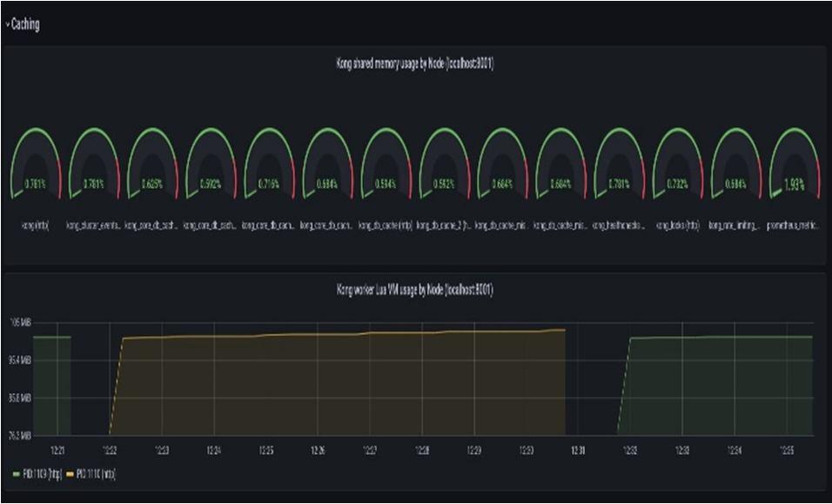The image size is (832, 504).
Task: Open Kong worker Lua VM usage panel title
Action: pos(415,290)
